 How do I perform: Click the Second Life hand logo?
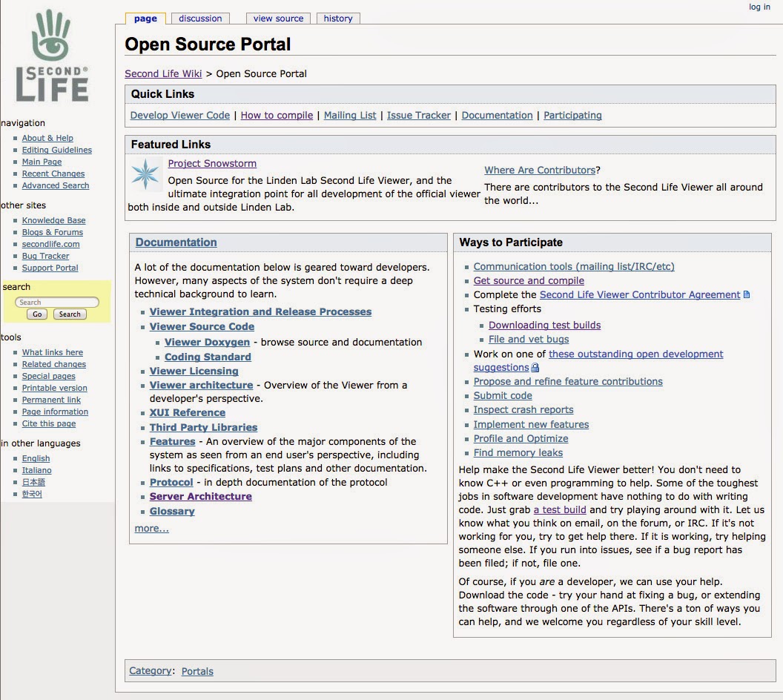coord(52,56)
